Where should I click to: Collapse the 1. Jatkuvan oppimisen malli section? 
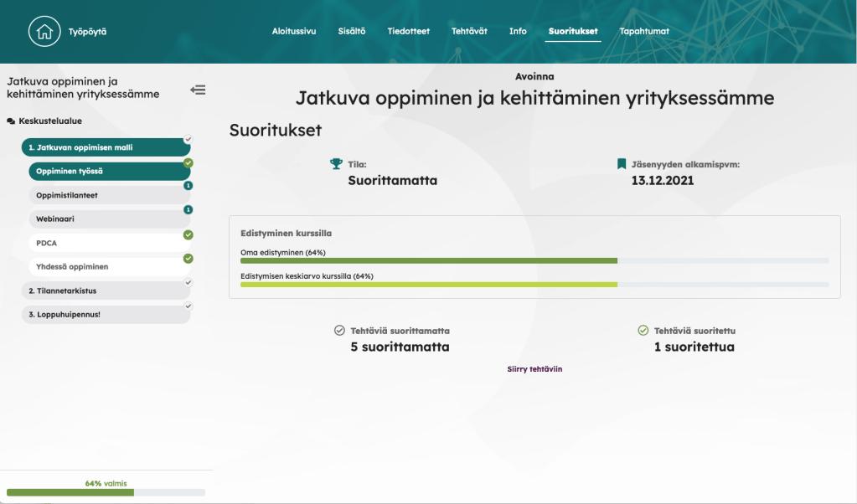pos(106,147)
